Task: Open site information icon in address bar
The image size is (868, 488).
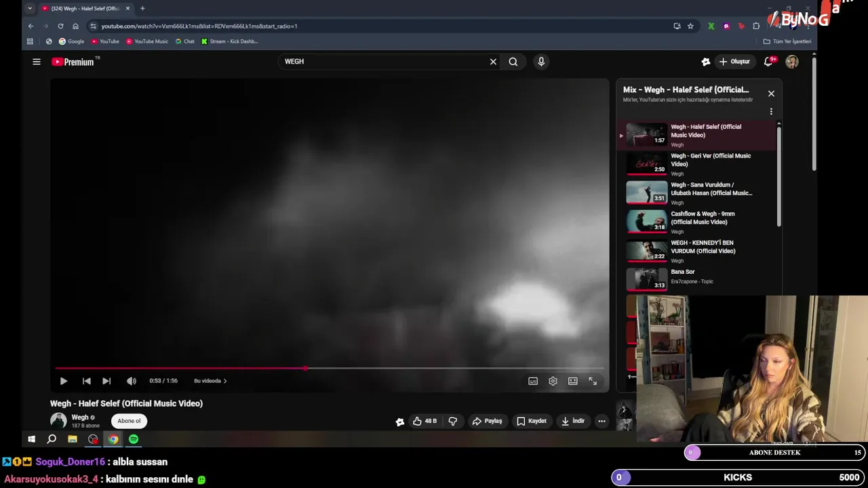Action: click(x=94, y=26)
